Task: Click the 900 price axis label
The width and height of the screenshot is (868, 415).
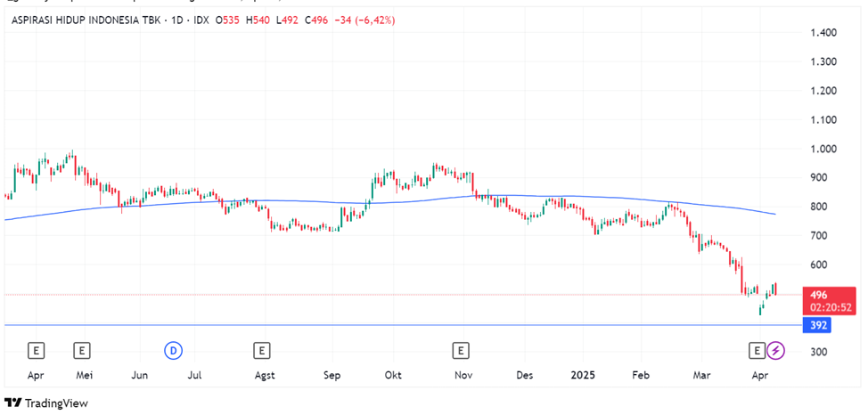Action: tap(817, 177)
